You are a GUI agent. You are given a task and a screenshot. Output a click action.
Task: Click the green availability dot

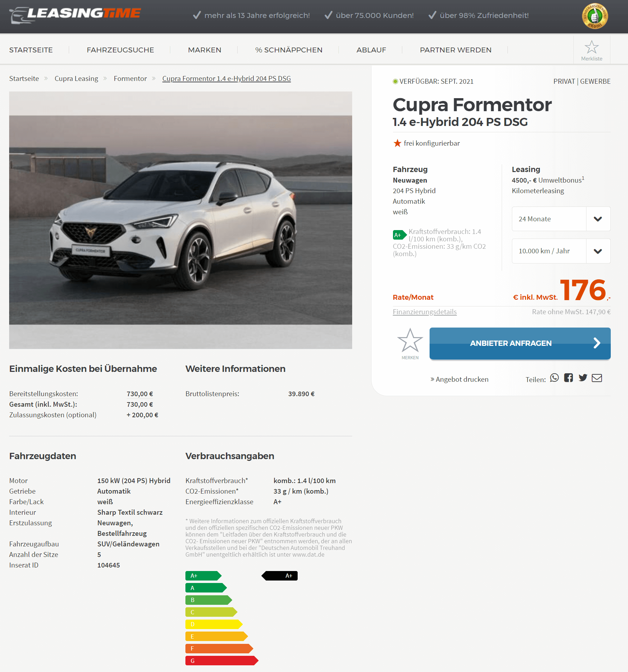pyautogui.click(x=395, y=82)
